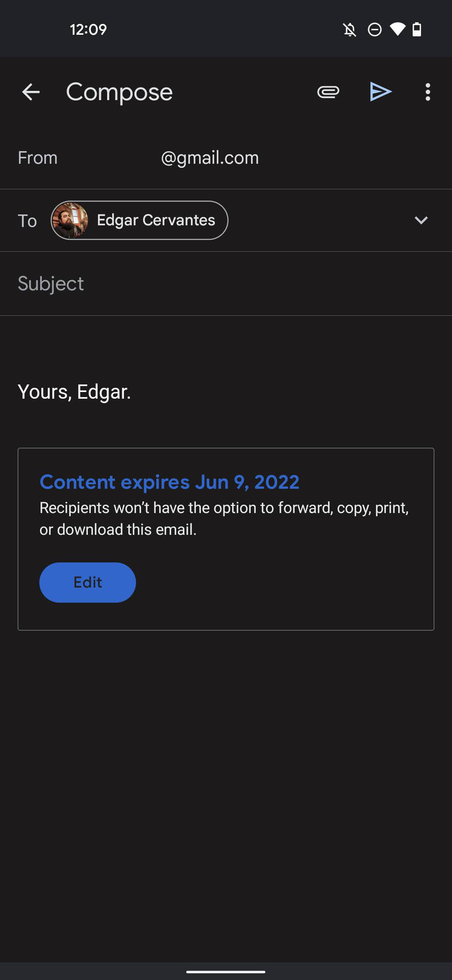Attach a file using the paperclip icon
The width and height of the screenshot is (452, 980).
point(328,92)
